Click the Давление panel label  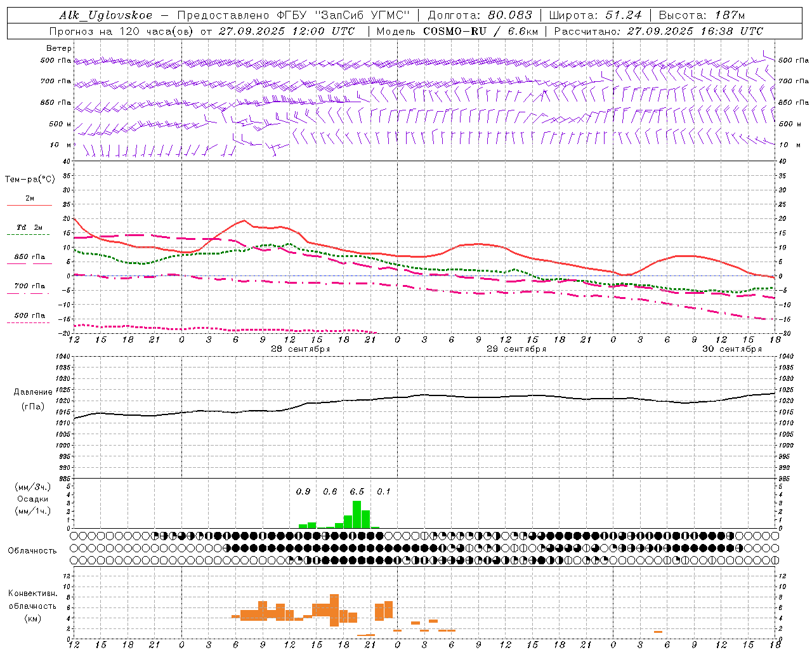click(x=33, y=392)
